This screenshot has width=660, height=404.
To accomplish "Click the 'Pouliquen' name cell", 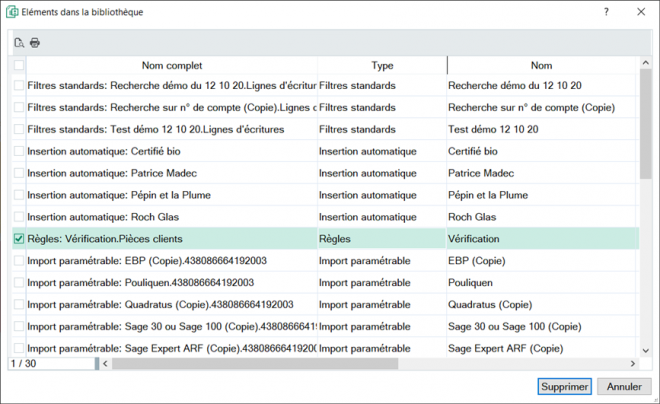I will tap(543, 282).
